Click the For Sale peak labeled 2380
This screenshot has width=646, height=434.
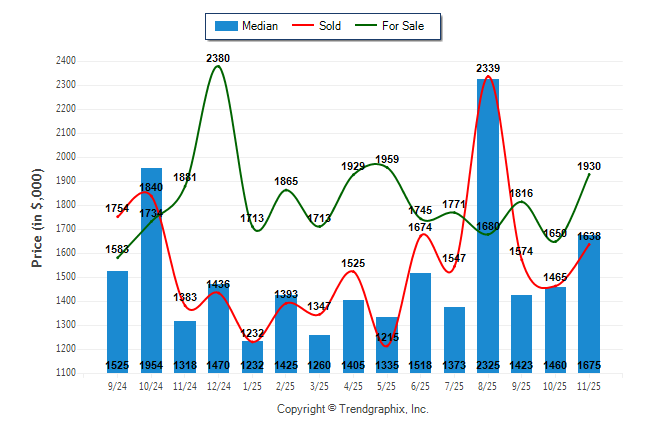coord(219,66)
